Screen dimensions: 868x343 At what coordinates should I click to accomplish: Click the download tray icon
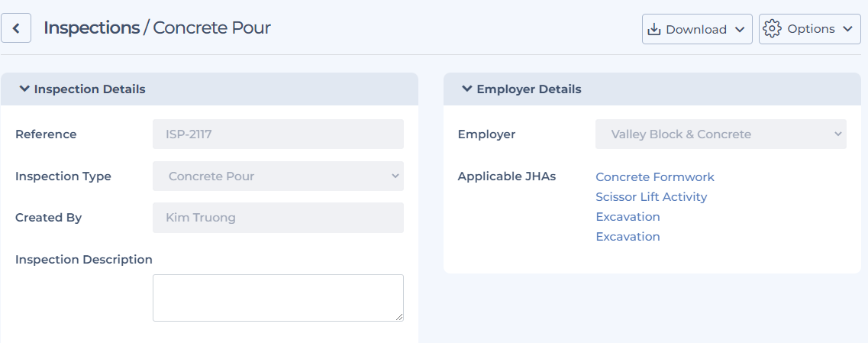(x=654, y=29)
